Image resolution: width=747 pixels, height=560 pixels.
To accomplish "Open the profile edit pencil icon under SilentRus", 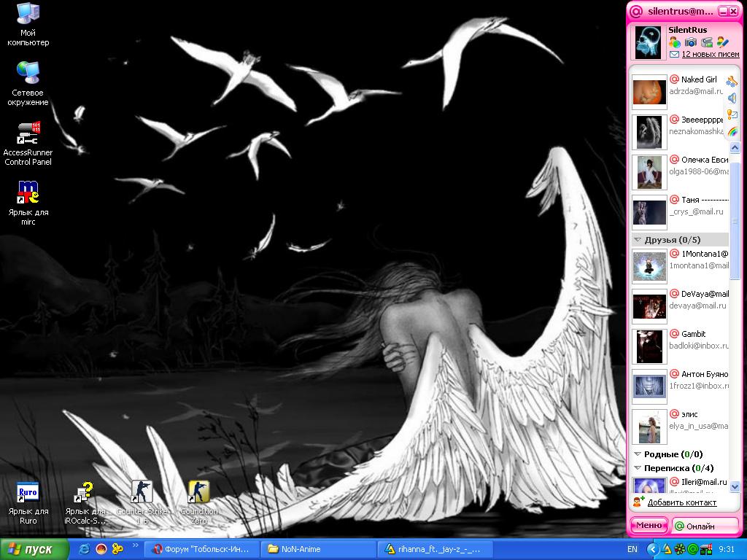I will click(x=723, y=42).
